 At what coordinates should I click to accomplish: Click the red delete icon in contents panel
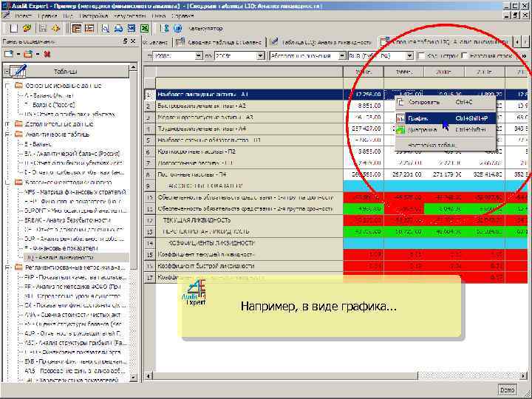click(47, 54)
